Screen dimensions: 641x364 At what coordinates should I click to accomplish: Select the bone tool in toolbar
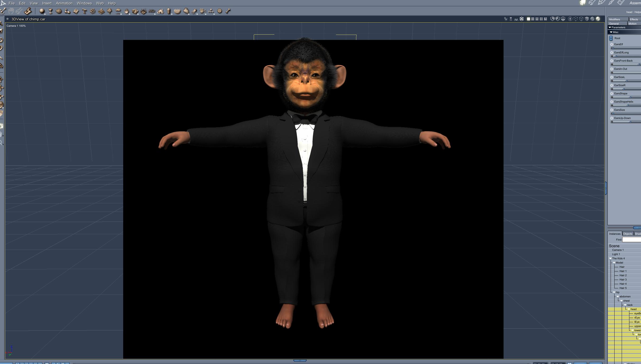tap(228, 11)
